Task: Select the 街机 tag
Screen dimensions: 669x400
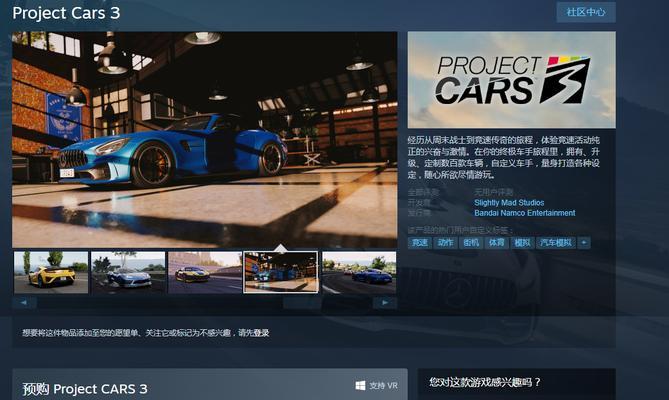Action: coord(471,243)
